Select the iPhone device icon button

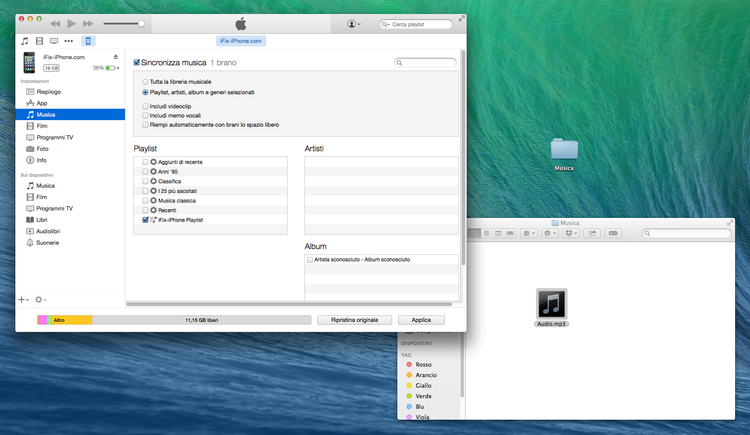(88, 41)
